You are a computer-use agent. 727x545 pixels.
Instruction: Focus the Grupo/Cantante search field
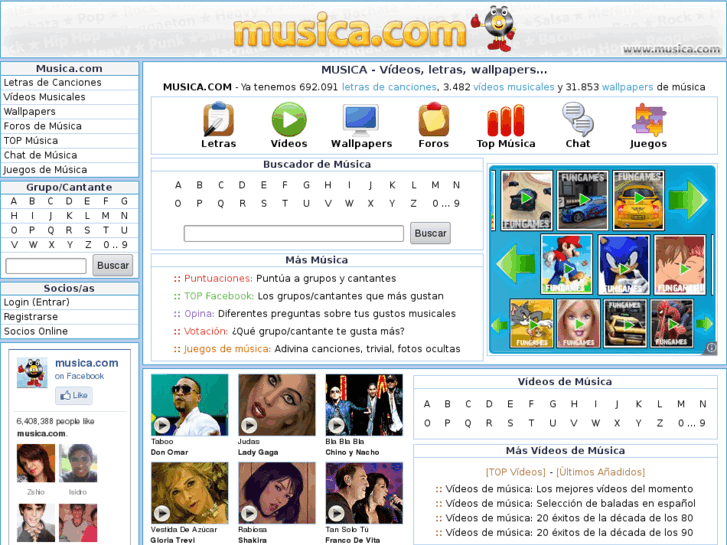click(x=46, y=266)
